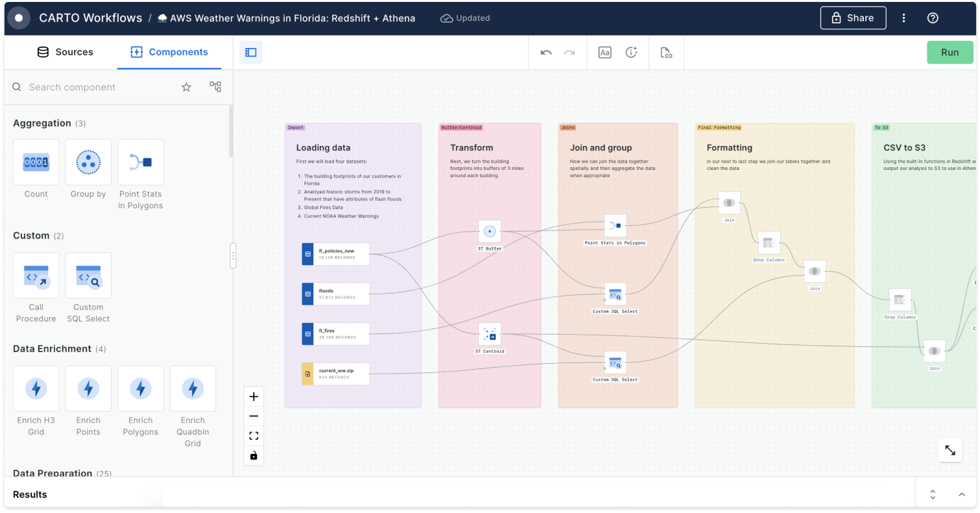Viewport: 980px width, 513px height.
Task: Click the zoom out minus control
Action: pos(254,416)
